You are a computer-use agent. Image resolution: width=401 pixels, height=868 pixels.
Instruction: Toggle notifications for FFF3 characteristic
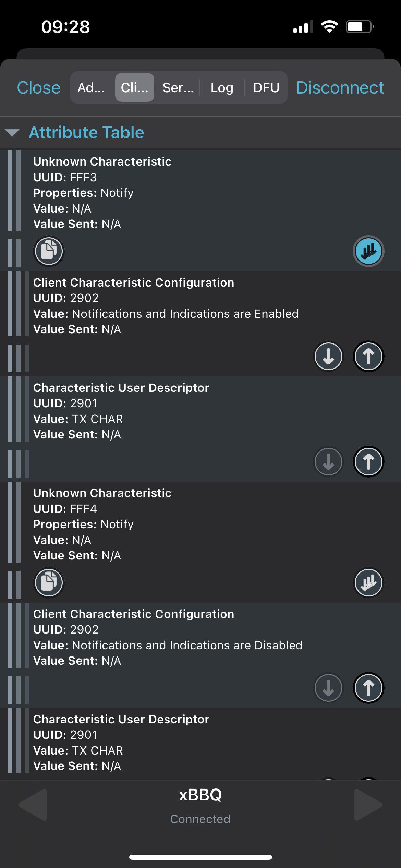[x=368, y=251]
